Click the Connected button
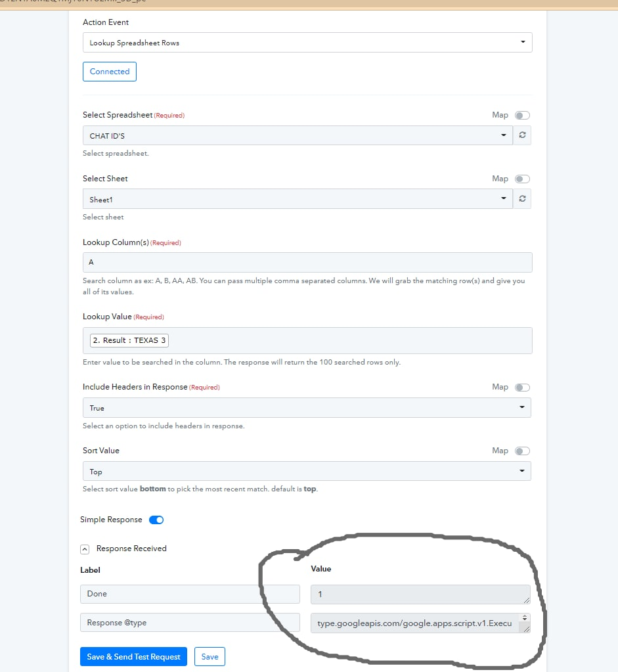This screenshot has width=618, height=672. [109, 72]
